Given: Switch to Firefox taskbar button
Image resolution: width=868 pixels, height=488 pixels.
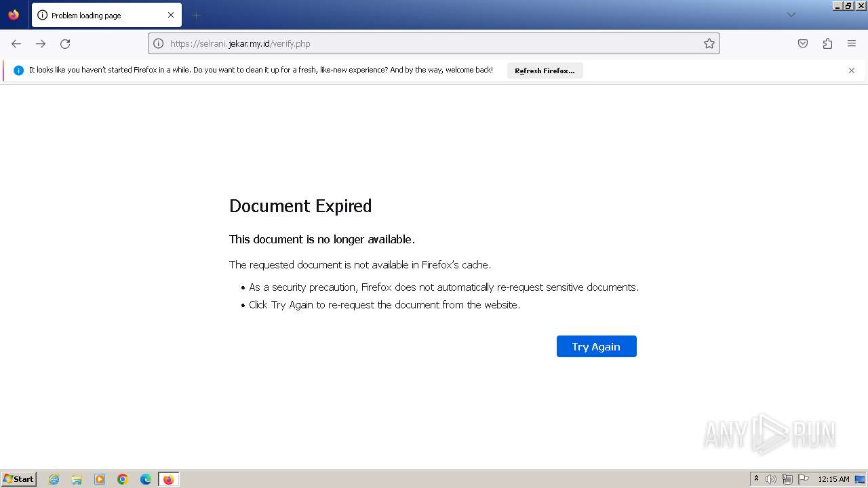Looking at the screenshot, I should pyautogui.click(x=168, y=479).
